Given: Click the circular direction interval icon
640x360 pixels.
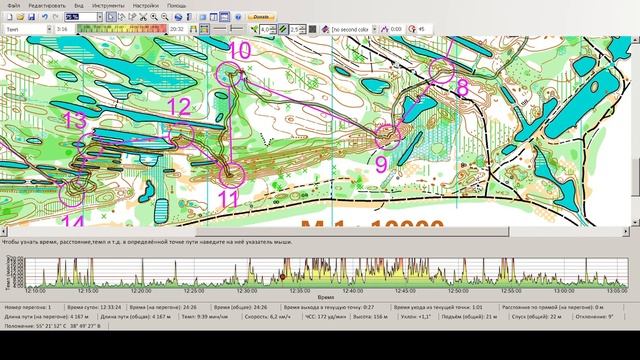Looking at the screenshot, I should click(412, 29).
